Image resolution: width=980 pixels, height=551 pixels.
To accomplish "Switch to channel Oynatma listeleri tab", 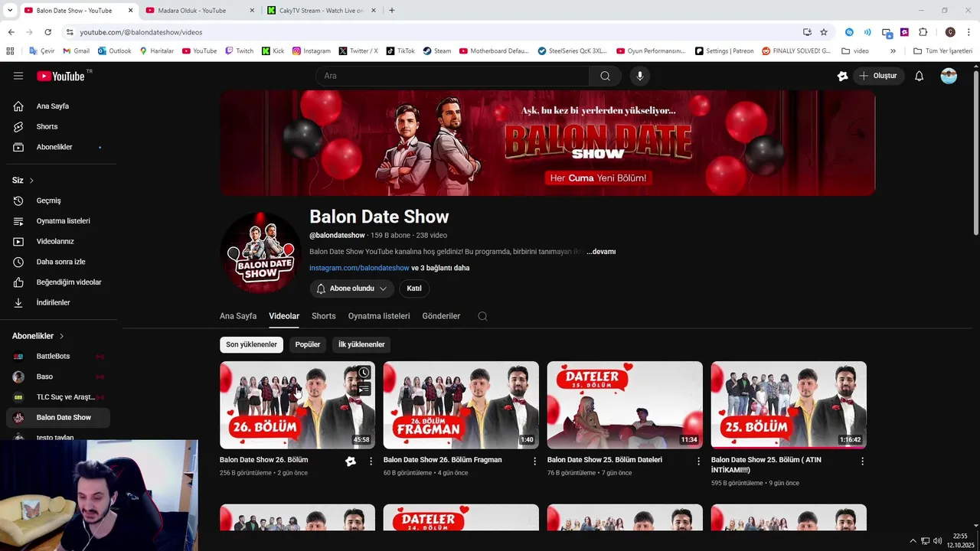I will [x=379, y=316].
